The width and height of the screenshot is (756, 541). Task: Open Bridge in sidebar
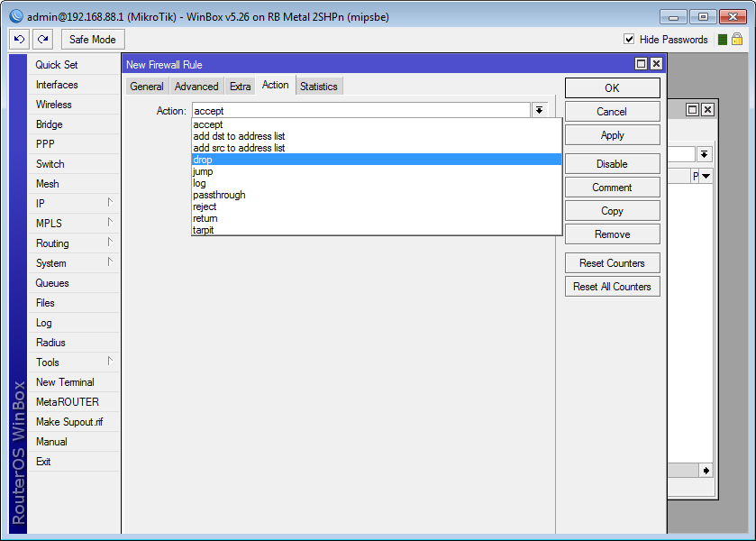point(74,124)
